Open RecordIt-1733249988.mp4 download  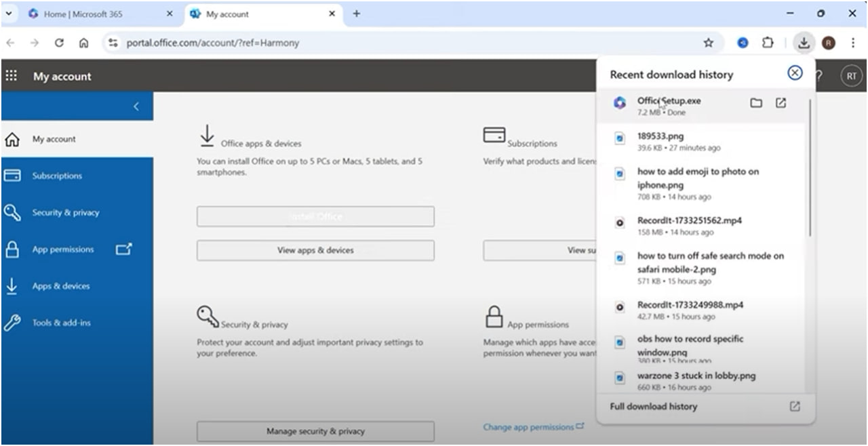point(702,310)
